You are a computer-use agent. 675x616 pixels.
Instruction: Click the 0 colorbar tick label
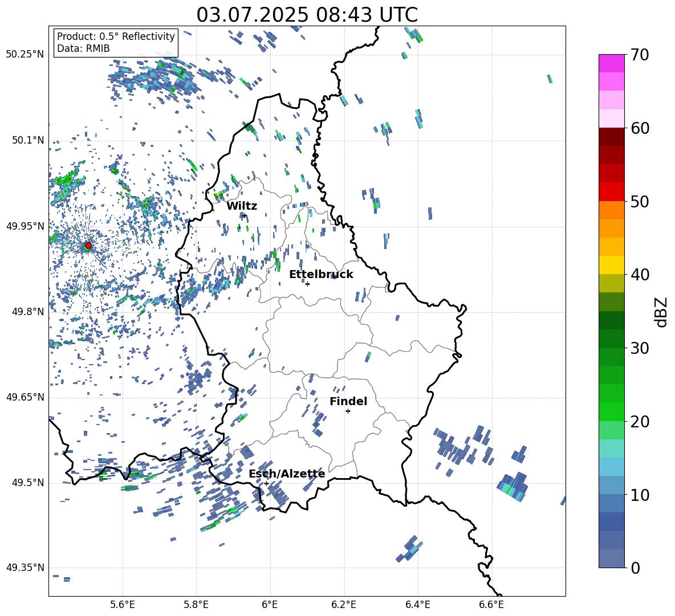point(635,568)
